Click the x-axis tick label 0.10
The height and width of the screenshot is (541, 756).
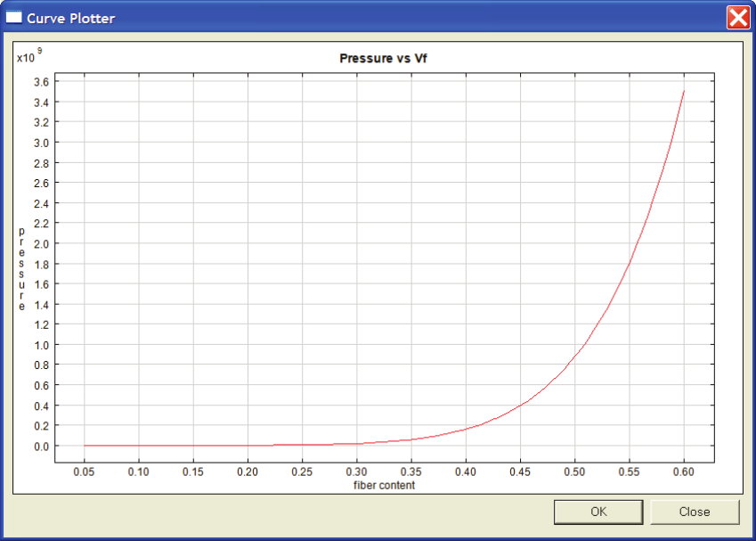pyautogui.click(x=138, y=472)
